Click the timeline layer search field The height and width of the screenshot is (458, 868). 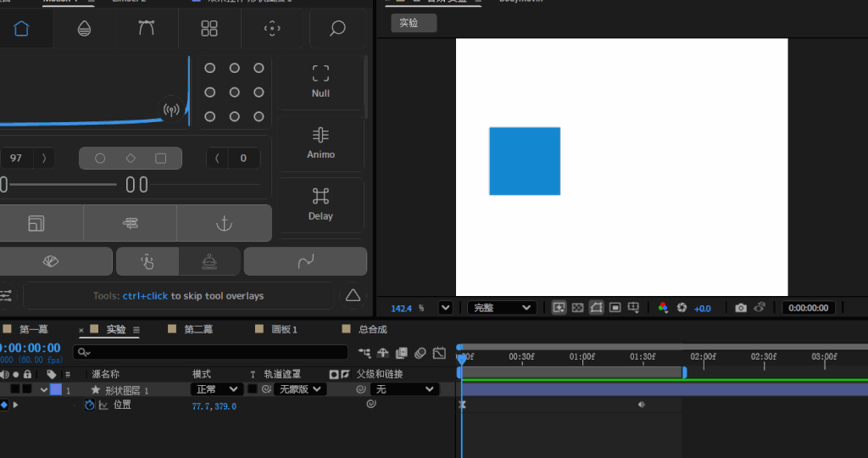click(x=210, y=352)
